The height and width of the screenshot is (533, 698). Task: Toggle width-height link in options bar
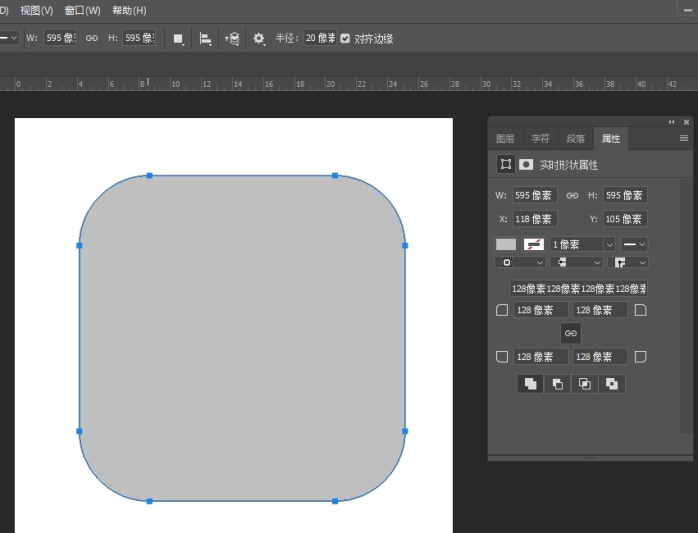pos(91,38)
